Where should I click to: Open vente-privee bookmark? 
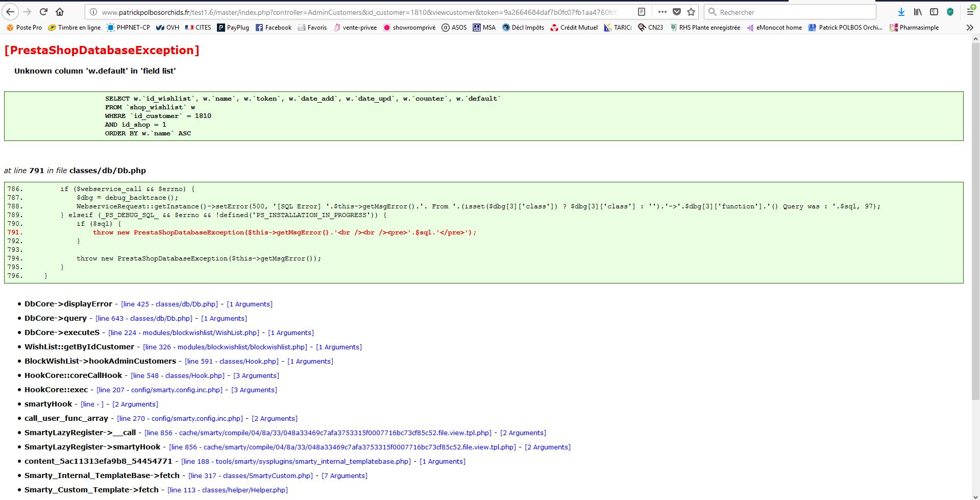tap(355, 28)
